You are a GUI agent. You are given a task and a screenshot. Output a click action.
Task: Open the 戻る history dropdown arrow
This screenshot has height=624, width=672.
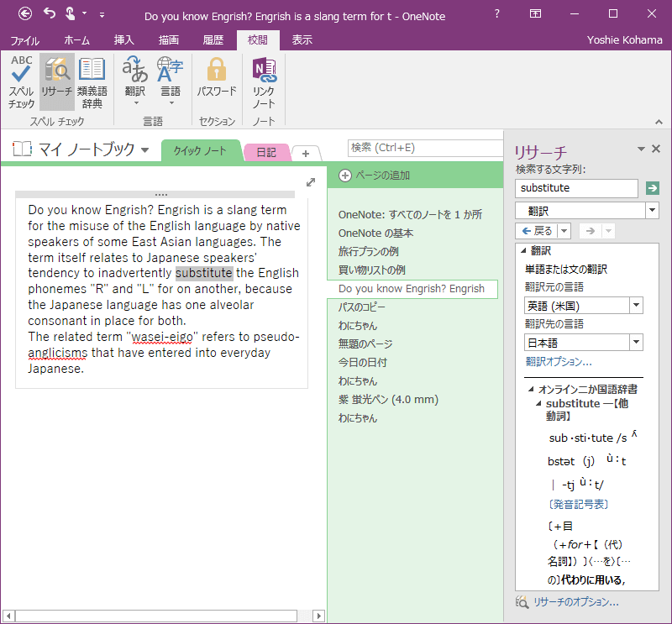pos(564,231)
